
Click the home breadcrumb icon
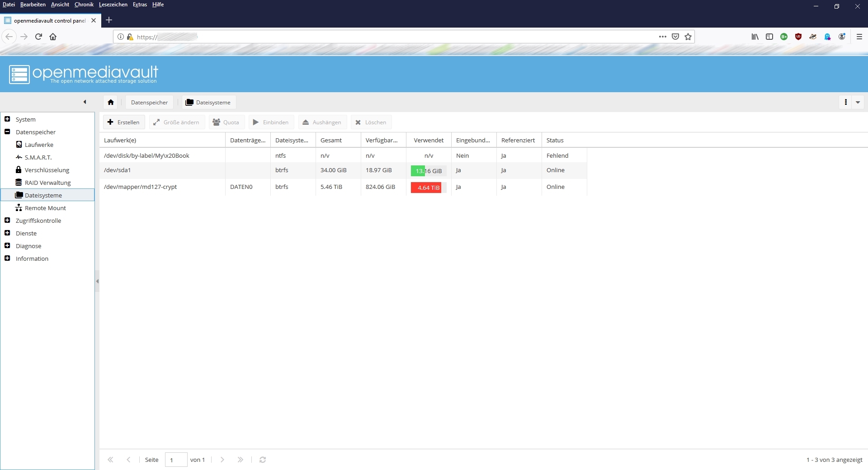(111, 102)
